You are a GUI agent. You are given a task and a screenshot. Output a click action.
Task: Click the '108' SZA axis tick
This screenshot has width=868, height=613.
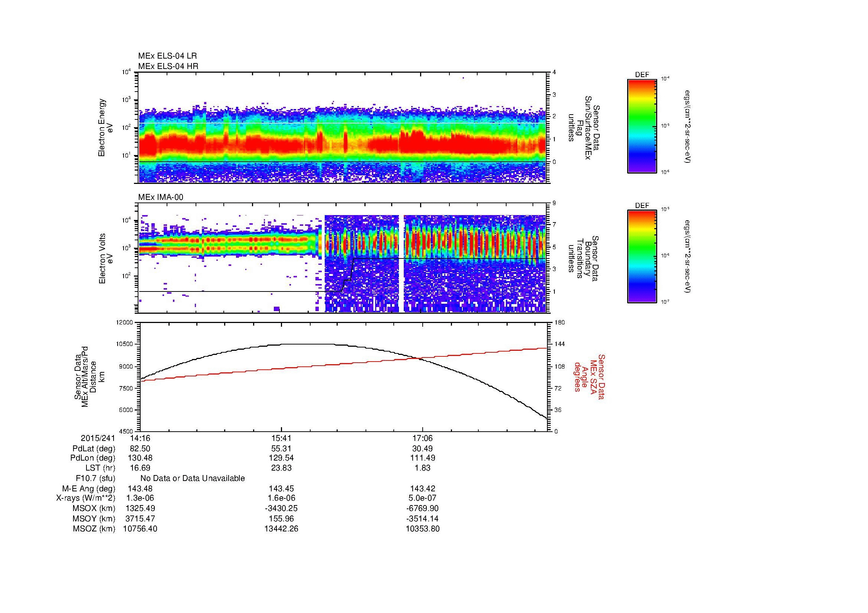click(559, 366)
